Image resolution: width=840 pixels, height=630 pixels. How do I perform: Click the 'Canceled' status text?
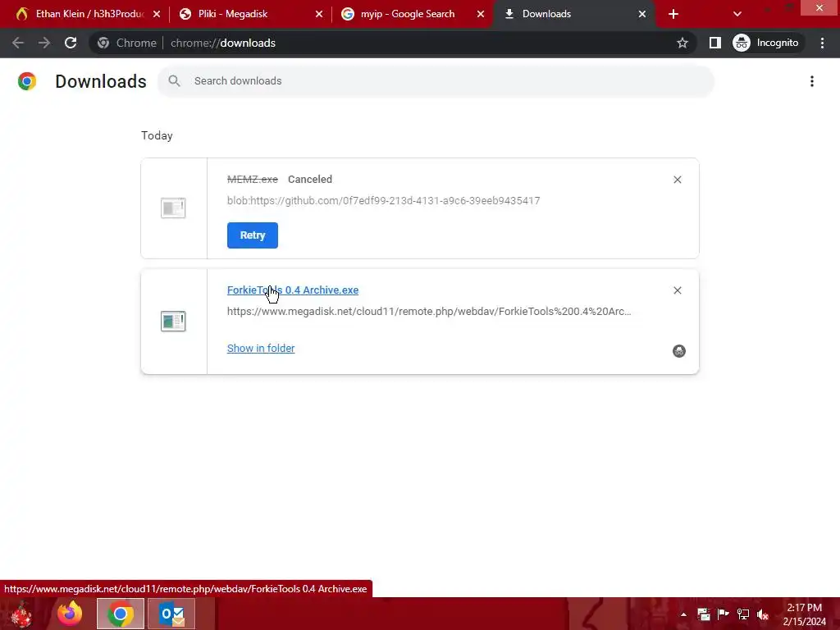(x=309, y=179)
